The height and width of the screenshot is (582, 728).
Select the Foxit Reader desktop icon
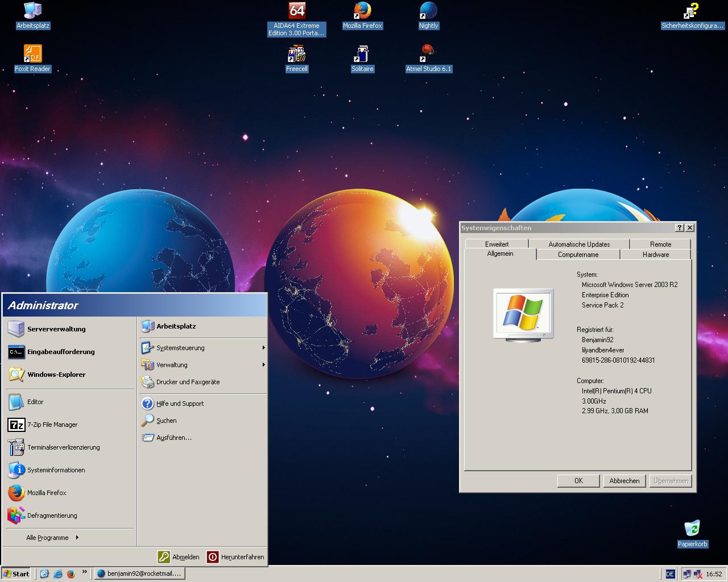pos(32,55)
